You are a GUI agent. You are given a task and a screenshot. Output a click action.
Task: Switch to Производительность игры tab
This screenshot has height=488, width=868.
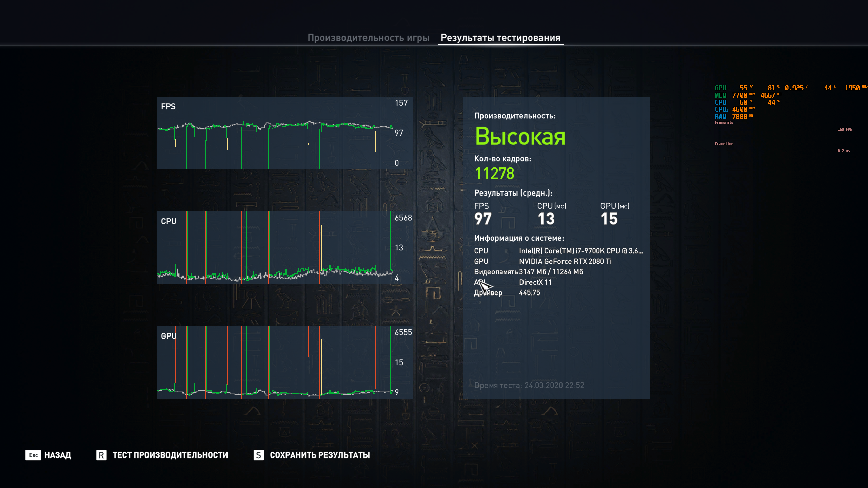point(368,38)
